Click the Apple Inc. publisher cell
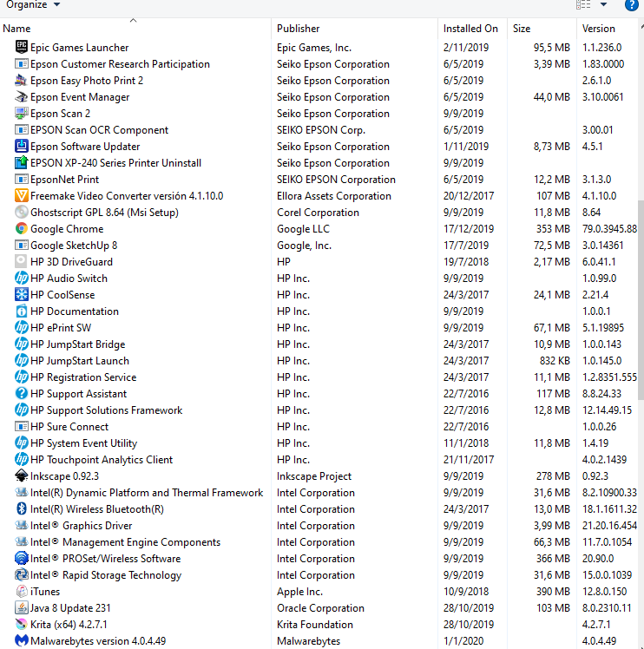Viewport: 644px width, 649px height. pyautogui.click(x=299, y=592)
